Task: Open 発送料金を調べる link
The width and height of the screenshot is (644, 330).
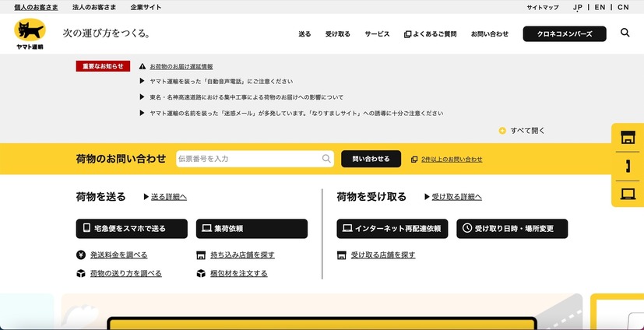Action: [118, 255]
